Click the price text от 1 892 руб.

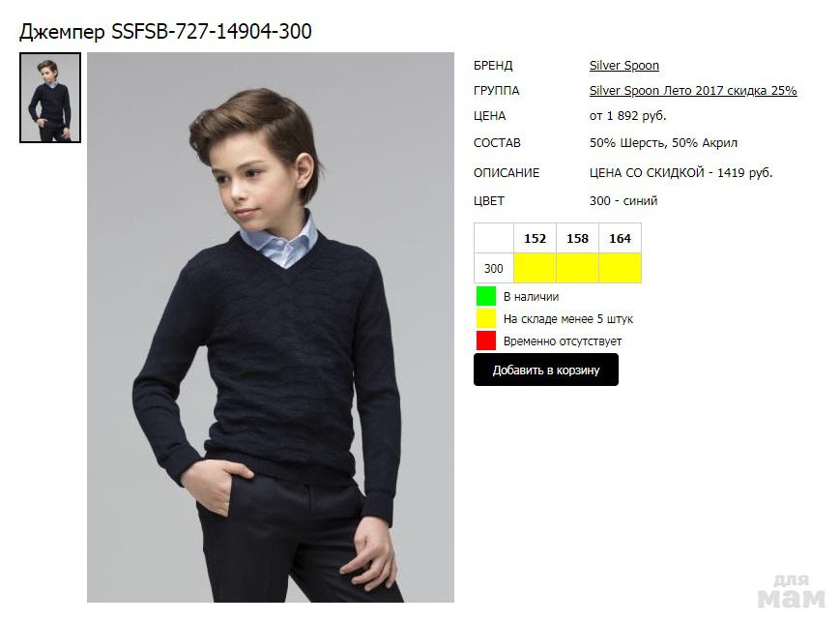pos(628,116)
